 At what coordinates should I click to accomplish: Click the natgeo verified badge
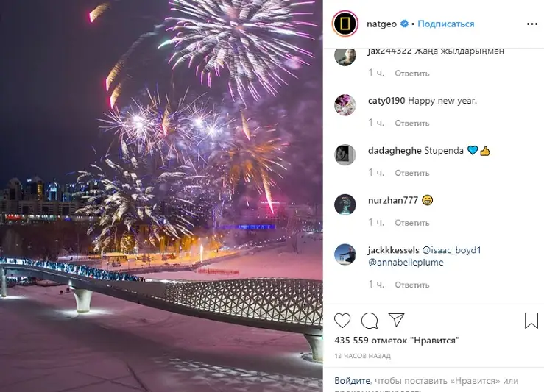coord(405,24)
